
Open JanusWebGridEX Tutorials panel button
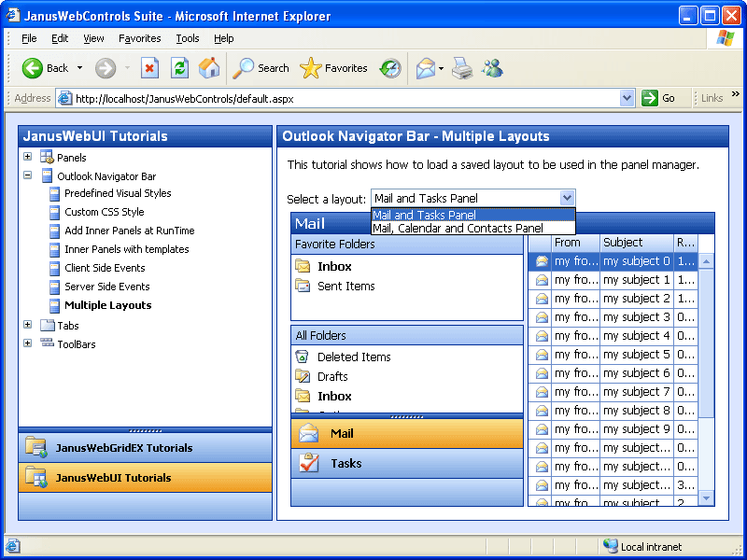coord(146,448)
